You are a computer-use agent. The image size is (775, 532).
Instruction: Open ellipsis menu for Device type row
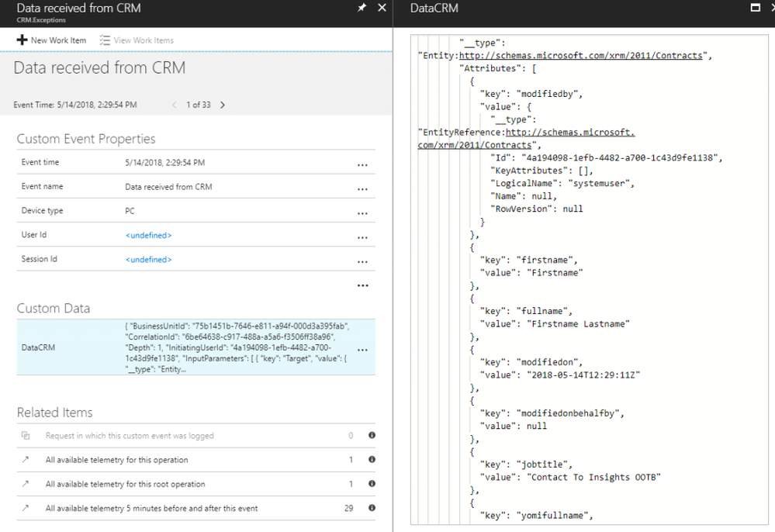coord(362,213)
